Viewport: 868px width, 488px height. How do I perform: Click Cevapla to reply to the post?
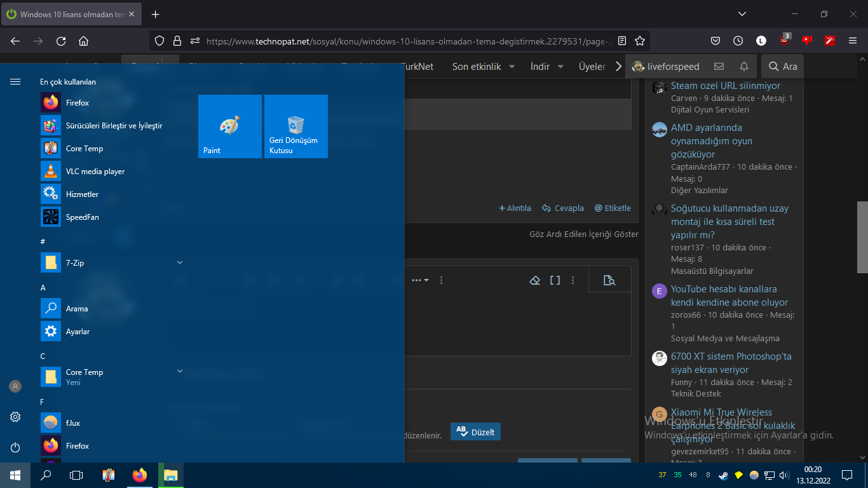(x=562, y=208)
